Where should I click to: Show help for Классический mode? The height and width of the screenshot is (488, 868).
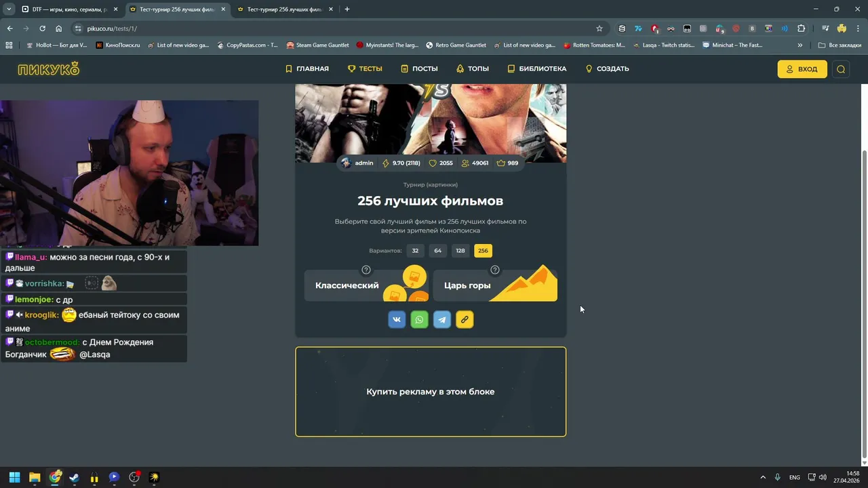coord(366,270)
